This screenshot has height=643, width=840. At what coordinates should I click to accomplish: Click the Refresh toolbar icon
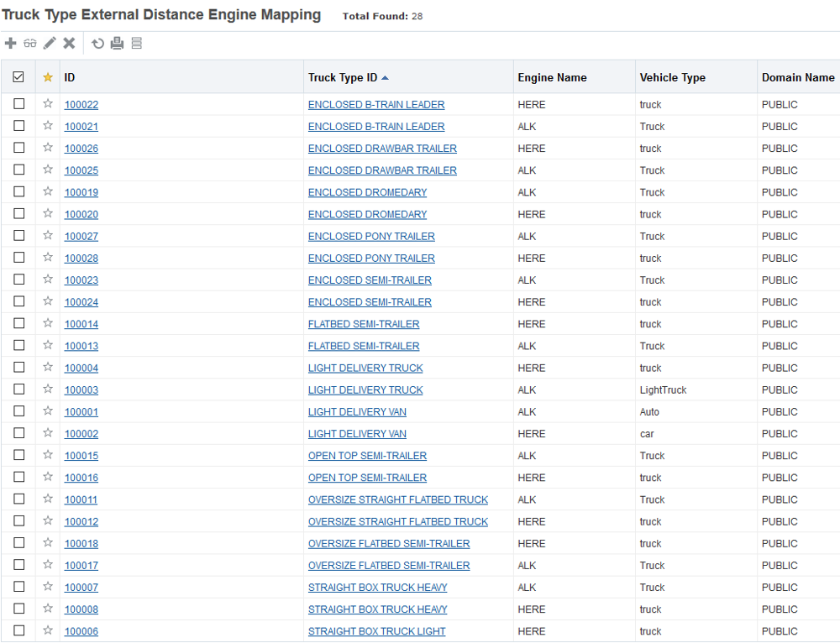(x=98, y=44)
